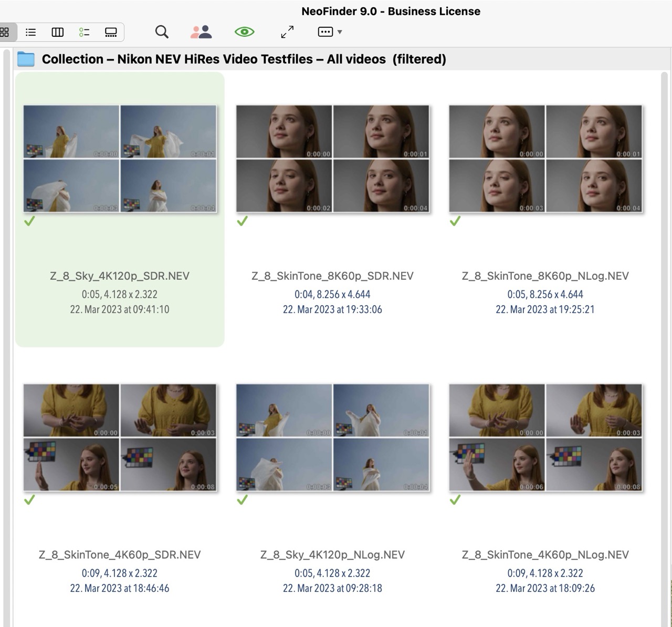Click the filename Z_8_SkinTone_8K60p_NLog.NEV
The height and width of the screenshot is (627, 672).
pos(545,275)
